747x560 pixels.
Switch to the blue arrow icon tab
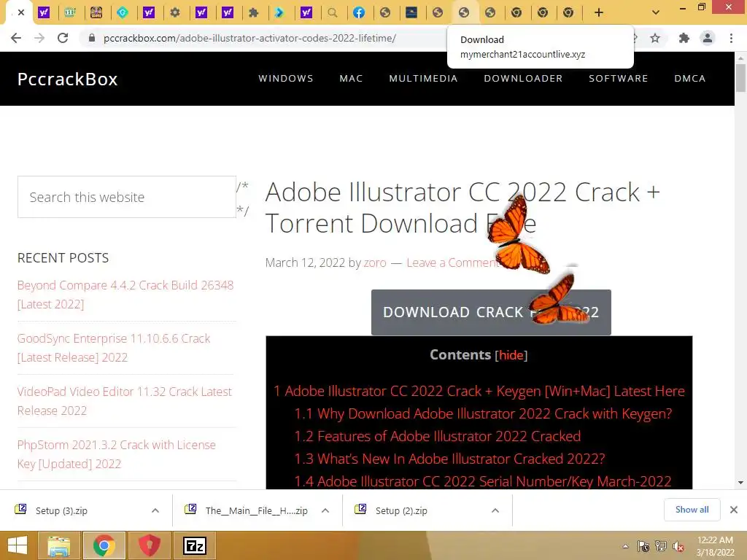[x=279, y=13]
